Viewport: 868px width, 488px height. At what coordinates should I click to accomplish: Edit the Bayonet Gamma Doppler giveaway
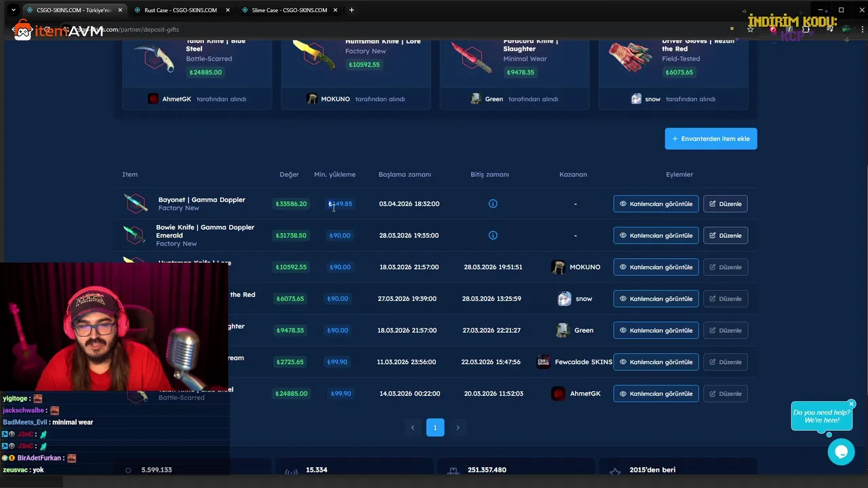tap(725, 203)
